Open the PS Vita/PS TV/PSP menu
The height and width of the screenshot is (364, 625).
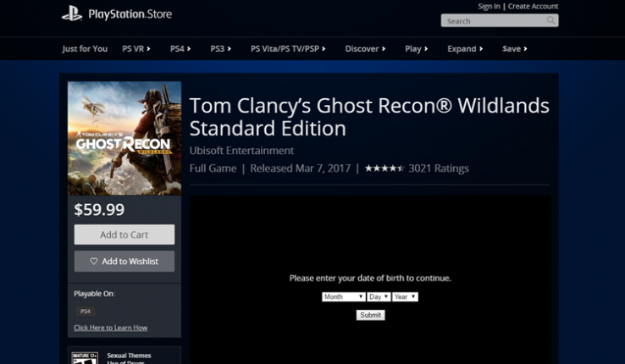(288, 48)
